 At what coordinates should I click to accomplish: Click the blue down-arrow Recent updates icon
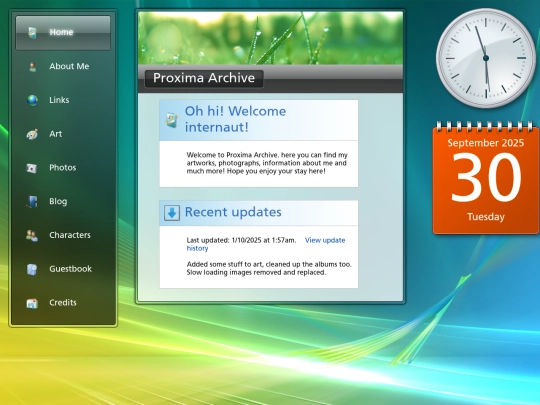coord(172,212)
